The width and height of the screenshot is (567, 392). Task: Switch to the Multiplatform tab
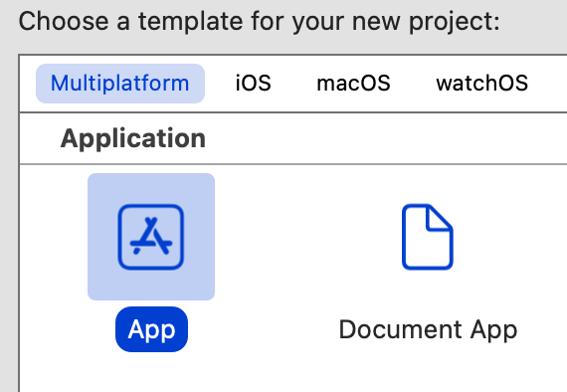(x=120, y=84)
